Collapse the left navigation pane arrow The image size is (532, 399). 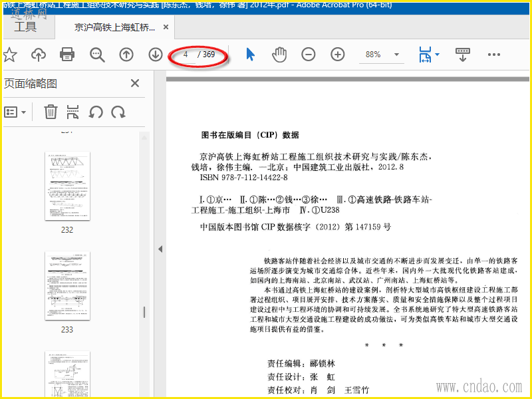[x=160, y=249]
